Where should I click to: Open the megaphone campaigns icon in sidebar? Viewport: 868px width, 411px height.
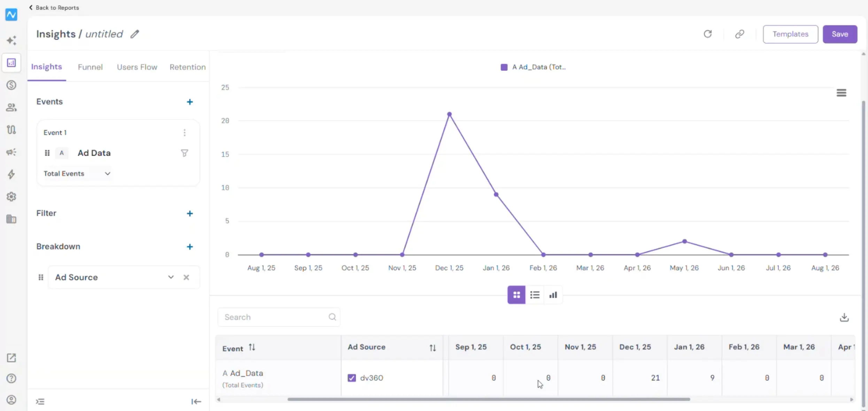click(11, 152)
